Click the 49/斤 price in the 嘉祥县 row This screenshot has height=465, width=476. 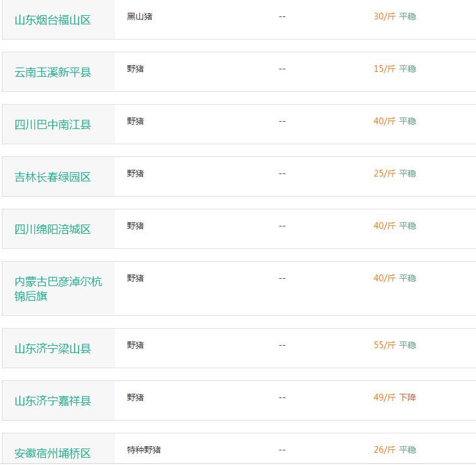click(384, 397)
